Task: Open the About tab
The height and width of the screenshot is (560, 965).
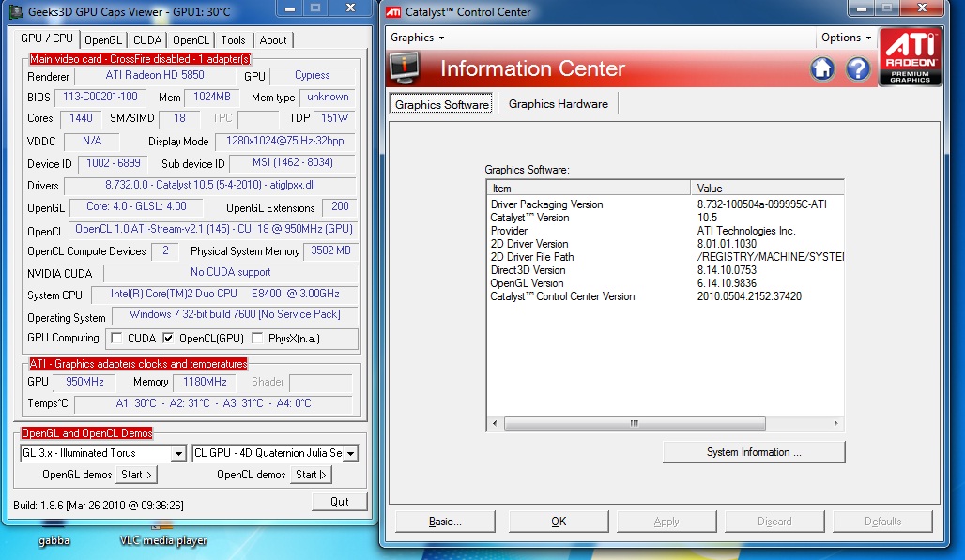Action: [273, 40]
